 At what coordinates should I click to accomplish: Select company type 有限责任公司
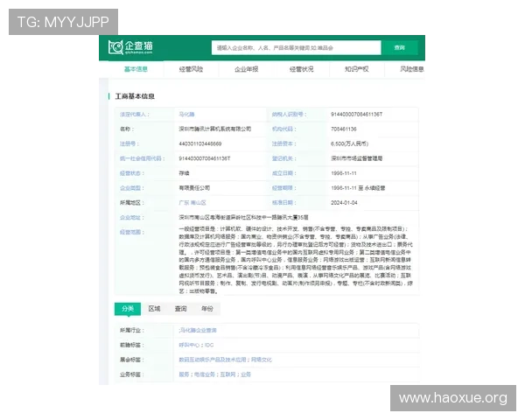click(x=194, y=188)
